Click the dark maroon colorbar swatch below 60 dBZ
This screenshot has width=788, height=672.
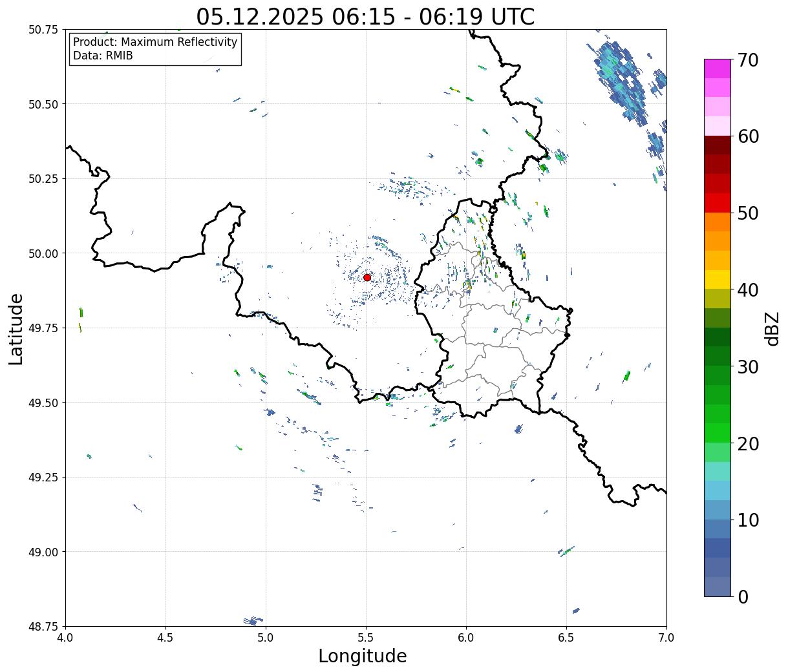(717, 145)
